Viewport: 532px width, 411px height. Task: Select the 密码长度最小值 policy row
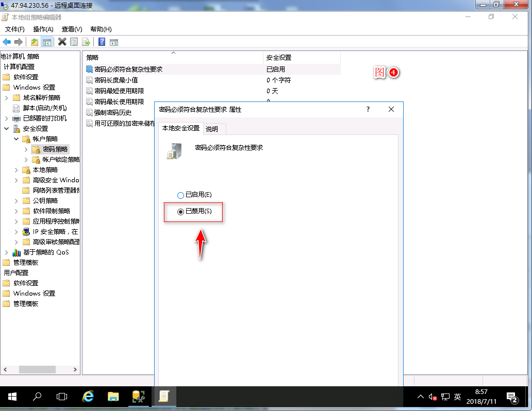(x=116, y=80)
